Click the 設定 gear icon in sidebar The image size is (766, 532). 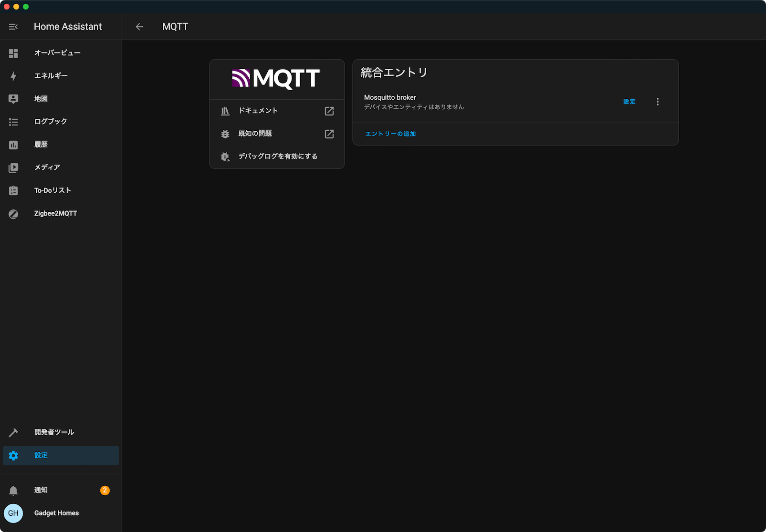[x=13, y=455]
